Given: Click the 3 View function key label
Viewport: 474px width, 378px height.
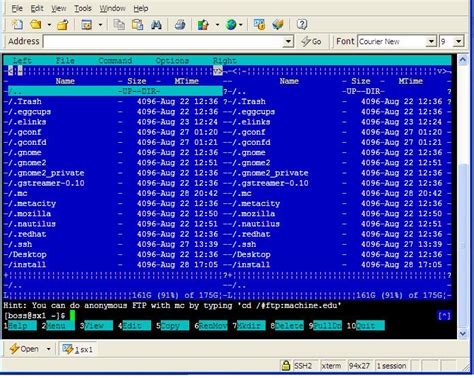Looking at the screenshot, I should [96, 326].
